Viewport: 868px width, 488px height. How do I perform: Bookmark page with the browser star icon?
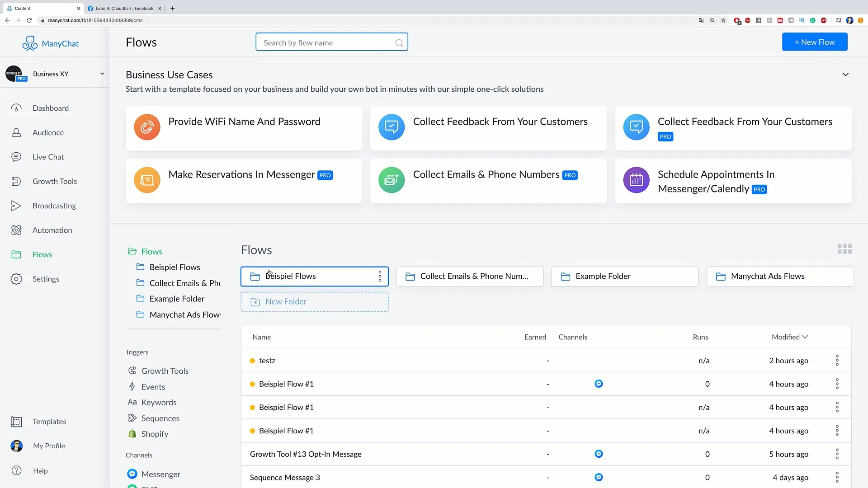click(x=723, y=20)
